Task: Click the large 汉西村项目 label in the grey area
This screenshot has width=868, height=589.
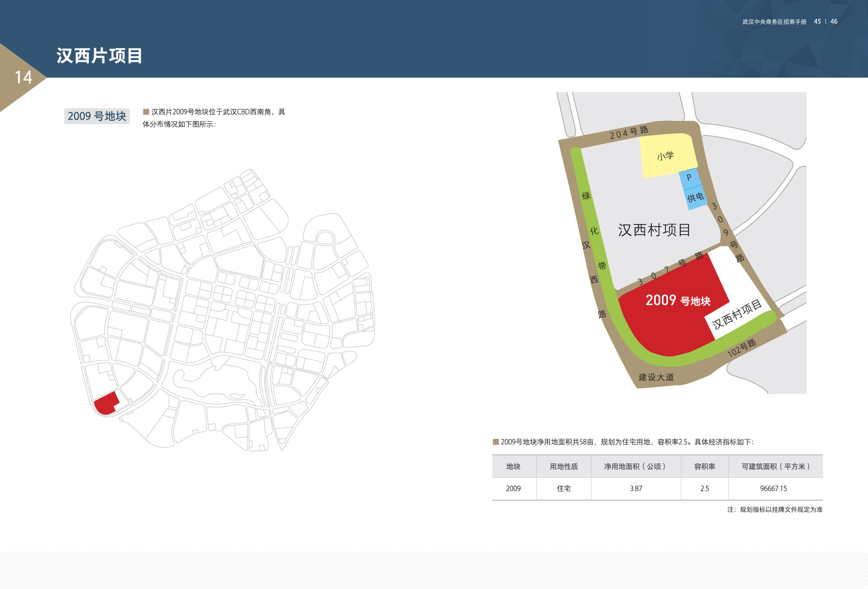Action: (654, 230)
